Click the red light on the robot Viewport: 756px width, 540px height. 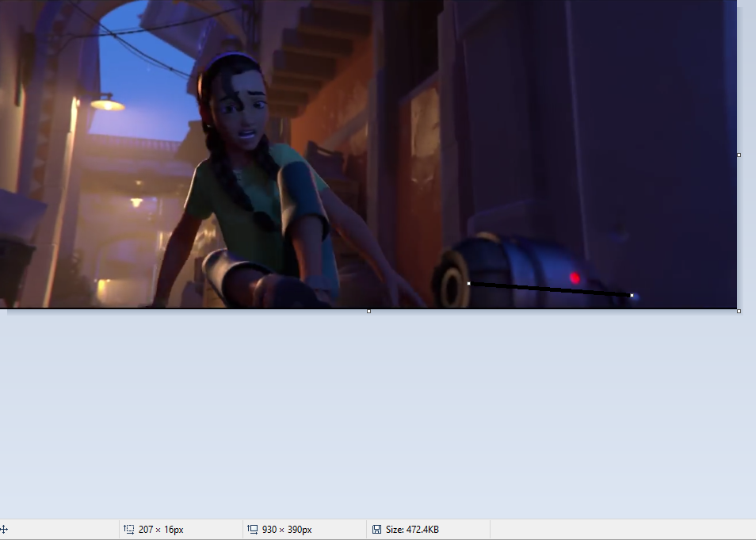(x=575, y=278)
